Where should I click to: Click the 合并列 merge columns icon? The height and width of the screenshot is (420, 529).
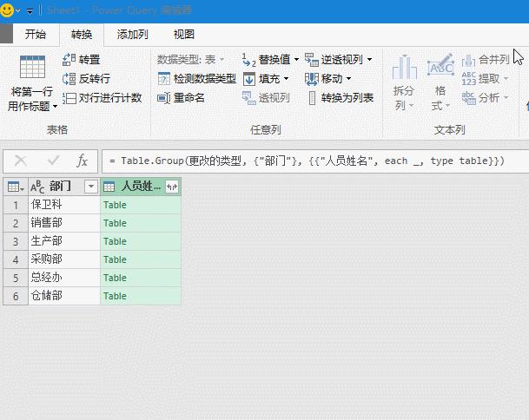pyautogui.click(x=468, y=61)
